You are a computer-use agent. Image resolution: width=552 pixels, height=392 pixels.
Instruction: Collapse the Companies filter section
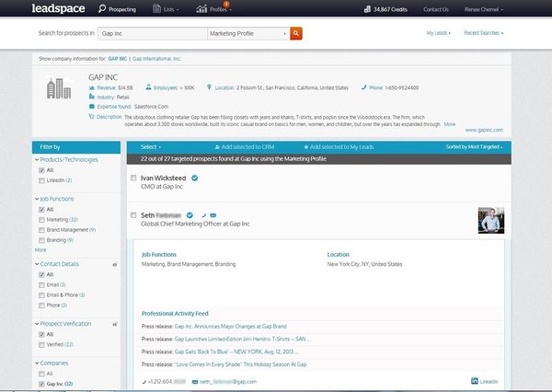[x=37, y=363]
